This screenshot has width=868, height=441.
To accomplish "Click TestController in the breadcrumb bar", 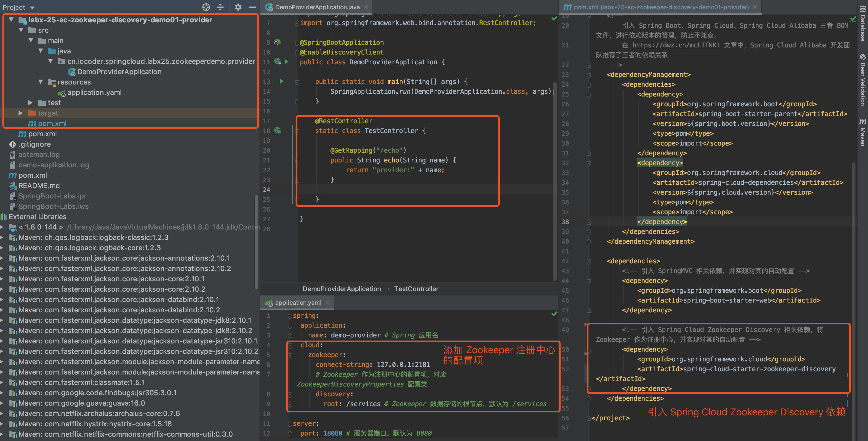I will coord(416,289).
